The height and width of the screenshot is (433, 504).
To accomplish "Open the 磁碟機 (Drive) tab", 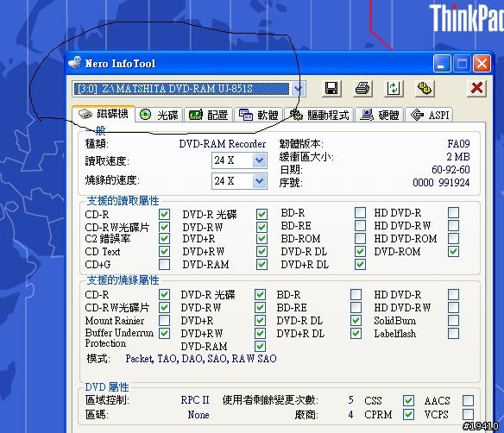I will pos(104,114).
